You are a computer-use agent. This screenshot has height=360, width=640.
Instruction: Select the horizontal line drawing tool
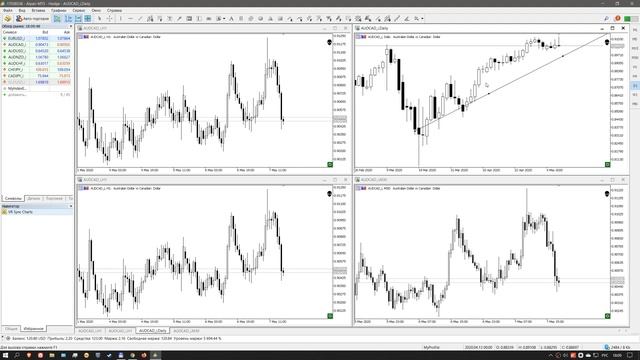(x=130, y=19)
